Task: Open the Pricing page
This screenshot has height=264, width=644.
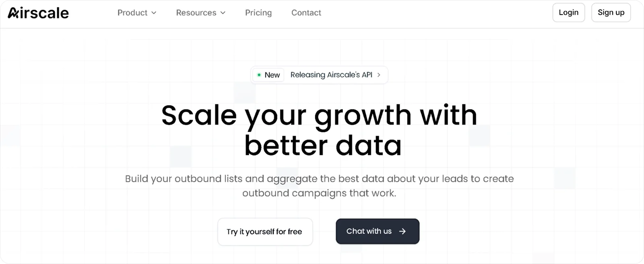Action: (258, 12)
